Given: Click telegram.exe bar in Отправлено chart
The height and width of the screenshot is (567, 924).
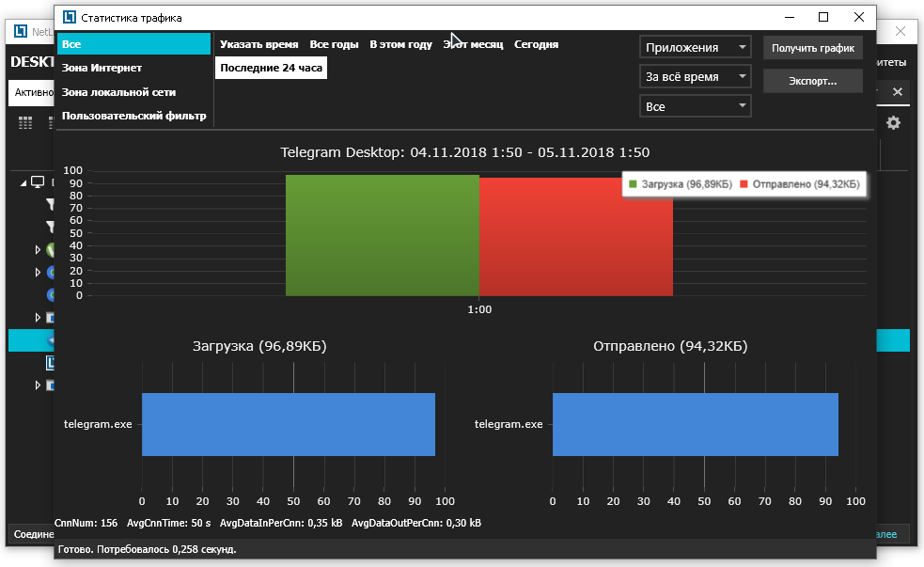Looking at the screenshot, I should (x=696, y=424).
